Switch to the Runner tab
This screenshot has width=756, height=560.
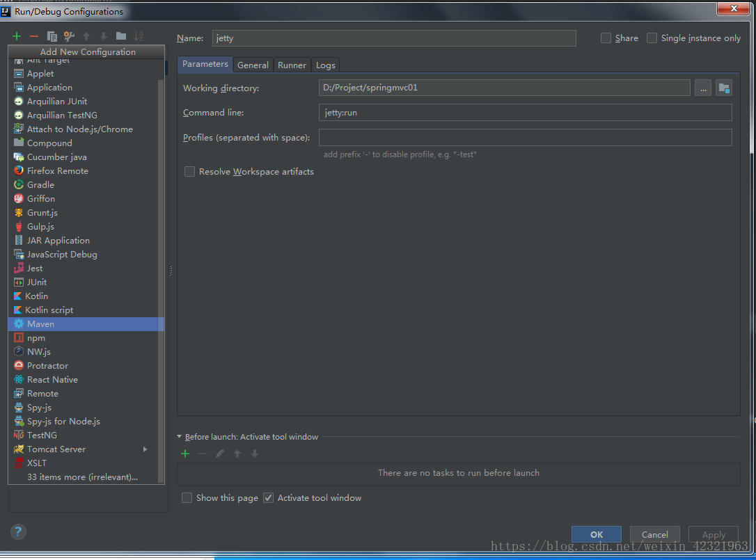292,65
